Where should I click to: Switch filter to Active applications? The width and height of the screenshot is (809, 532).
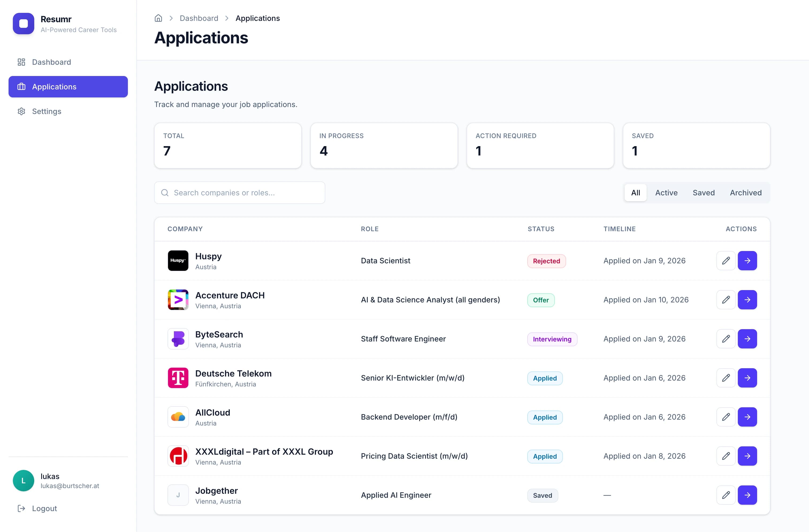tap(666, 192)
